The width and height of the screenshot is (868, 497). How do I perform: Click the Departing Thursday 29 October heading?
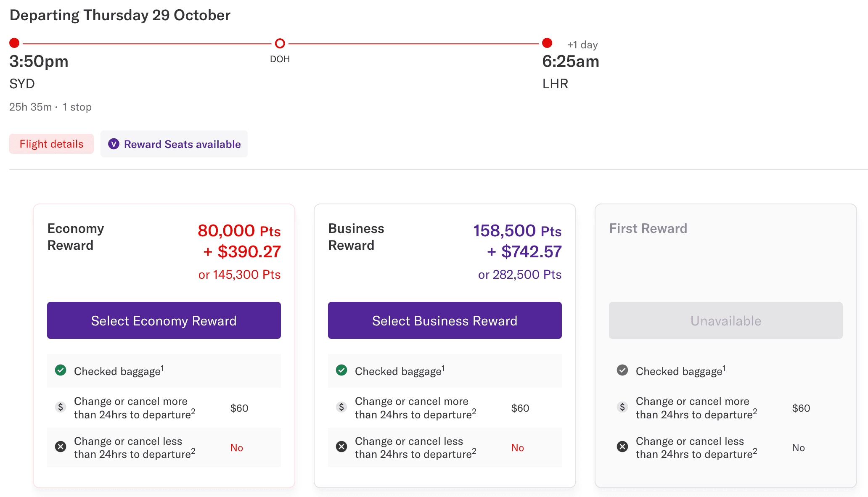[120, 15]
